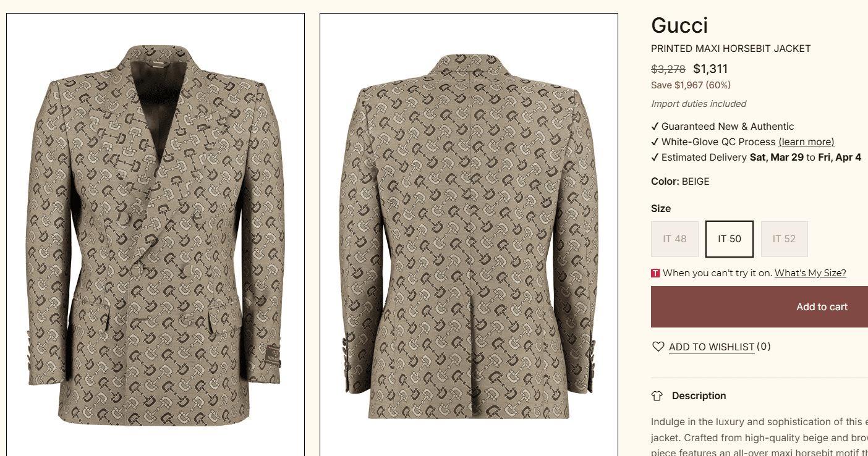Click the checkmark beside White-Glove QC Process
Viewport: 868px width, 456px height.
click(x=655, y=141)
